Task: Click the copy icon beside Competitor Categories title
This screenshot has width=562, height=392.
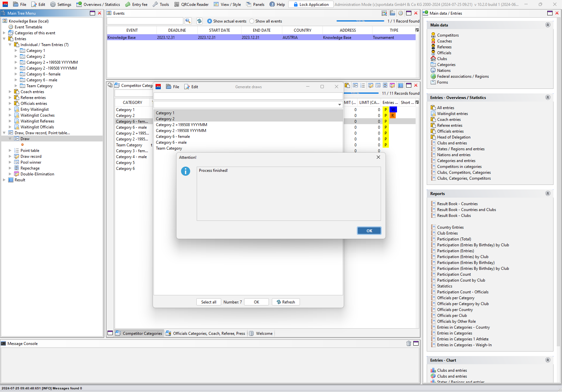Action: 110,85
